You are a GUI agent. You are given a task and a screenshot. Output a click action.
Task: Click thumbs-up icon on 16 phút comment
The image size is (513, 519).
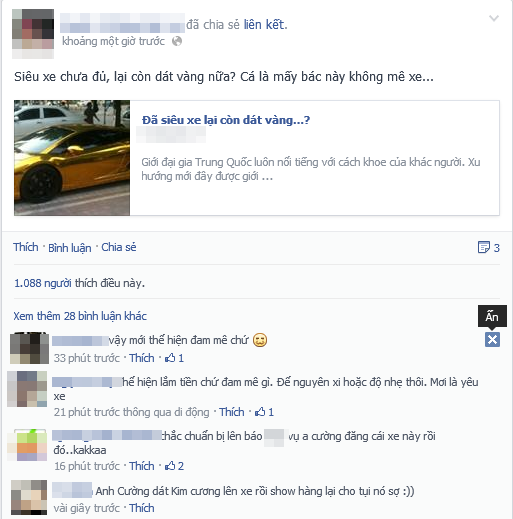click(x=170, y=466)
